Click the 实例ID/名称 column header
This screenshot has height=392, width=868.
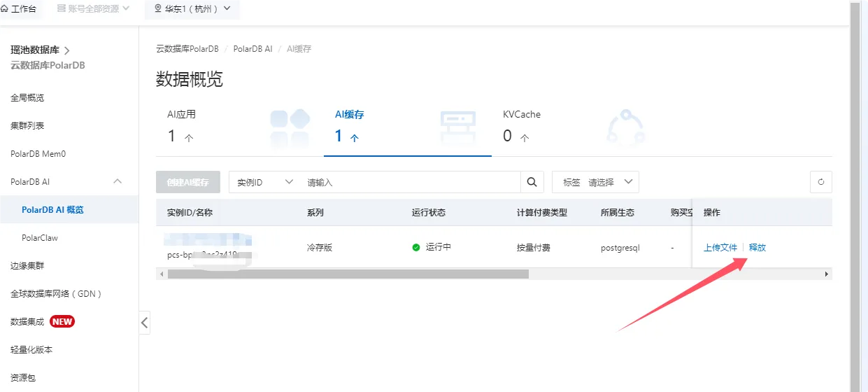190,212
